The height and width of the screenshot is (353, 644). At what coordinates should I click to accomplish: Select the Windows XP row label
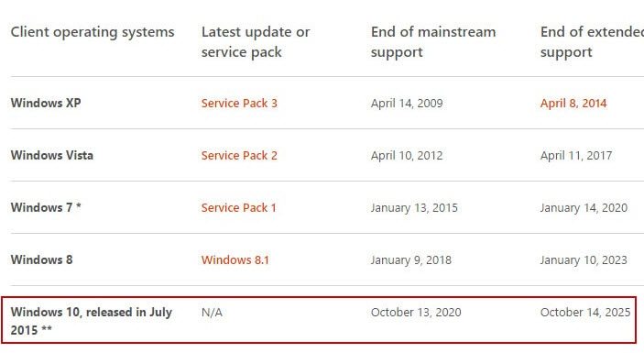point(46,103)
